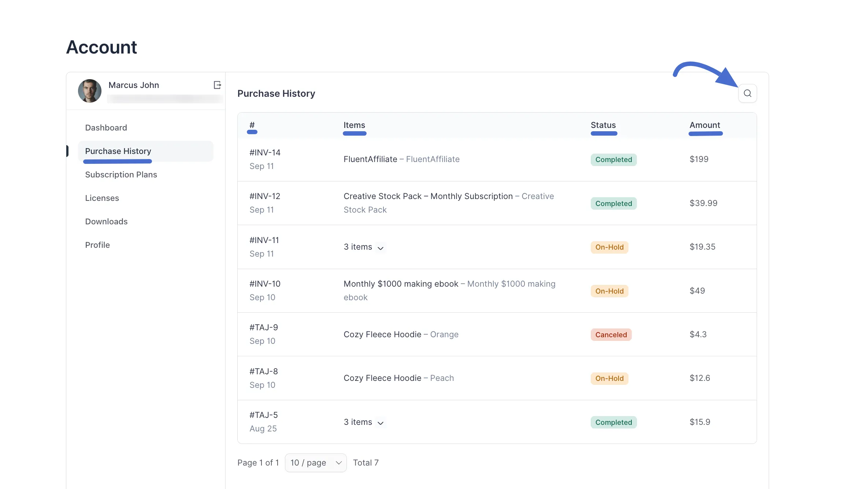Click the Canceled status badge

[x=611, y=335]
